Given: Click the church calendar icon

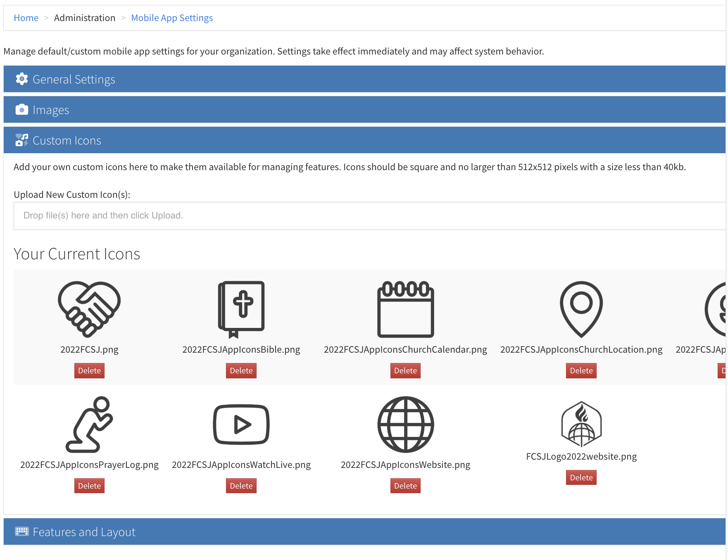Looking at the screenshot, I should tap(405, 309).
